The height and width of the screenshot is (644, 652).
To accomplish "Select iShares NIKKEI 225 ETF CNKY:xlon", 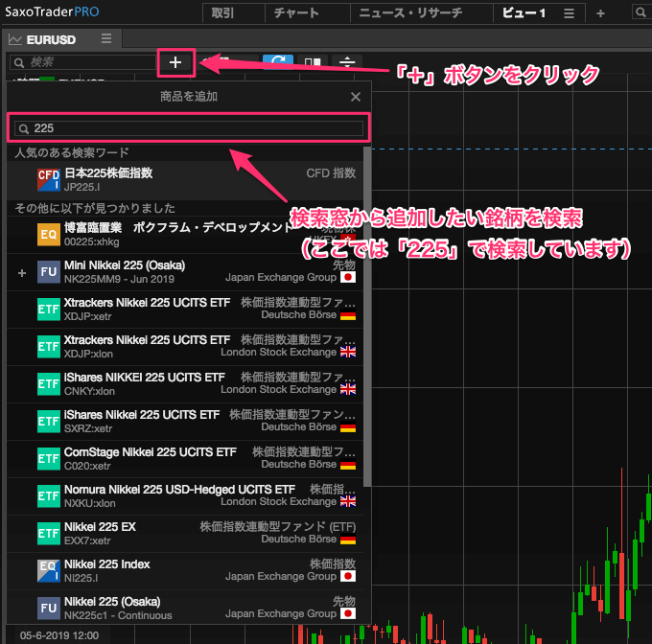I will (185, 384).
